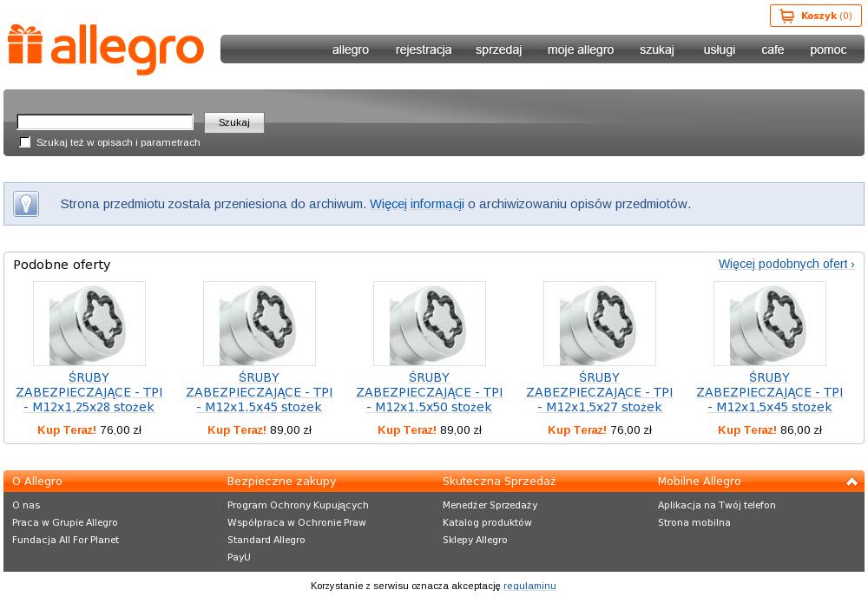Click the Podobne oferty heading
Viewport: 868px width, 603px height.
(x=62, y=265)
